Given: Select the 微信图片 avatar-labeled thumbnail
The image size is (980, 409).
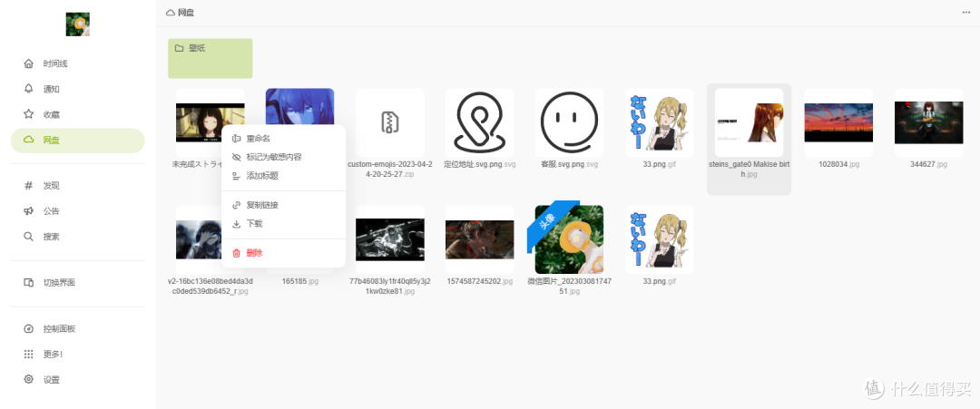Looking at the screenshot, I should [x=569, y=239].
